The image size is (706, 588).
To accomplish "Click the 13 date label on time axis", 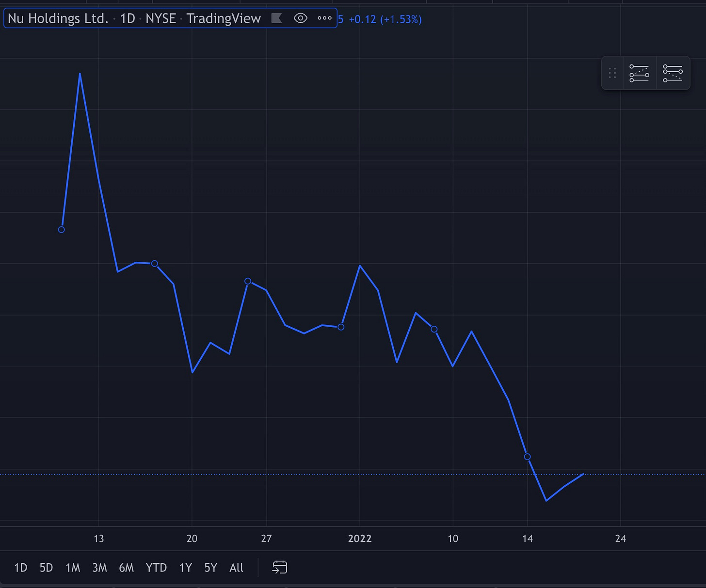I will click(x=98, y=539).
